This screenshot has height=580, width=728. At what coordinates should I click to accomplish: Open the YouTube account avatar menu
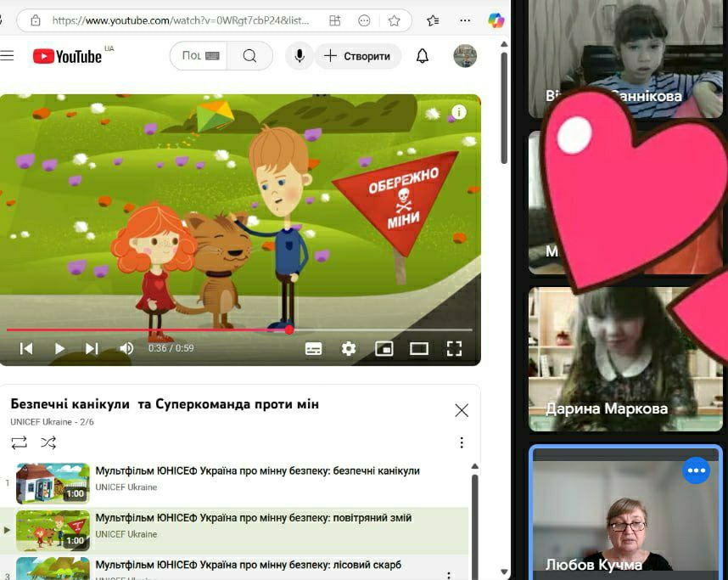(x=465, y=56)
